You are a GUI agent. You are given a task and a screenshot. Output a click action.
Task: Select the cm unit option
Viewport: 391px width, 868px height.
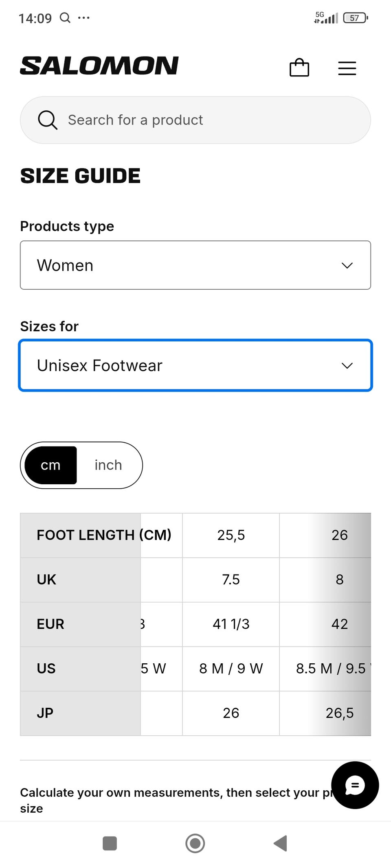[51, 465]
